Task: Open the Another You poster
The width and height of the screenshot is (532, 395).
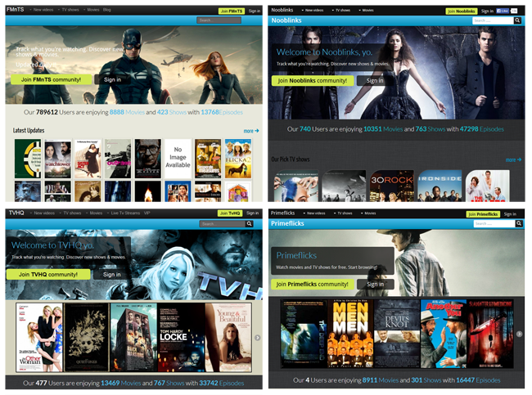Action: 444,334
